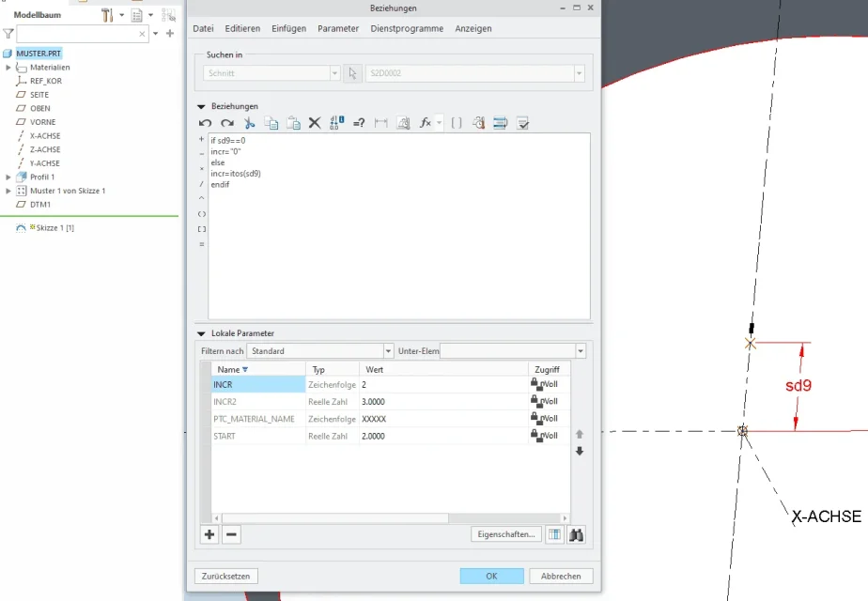Insert round parentheses into relations
The height and width of the screenshot is (601, 868).
coord(201,213)
